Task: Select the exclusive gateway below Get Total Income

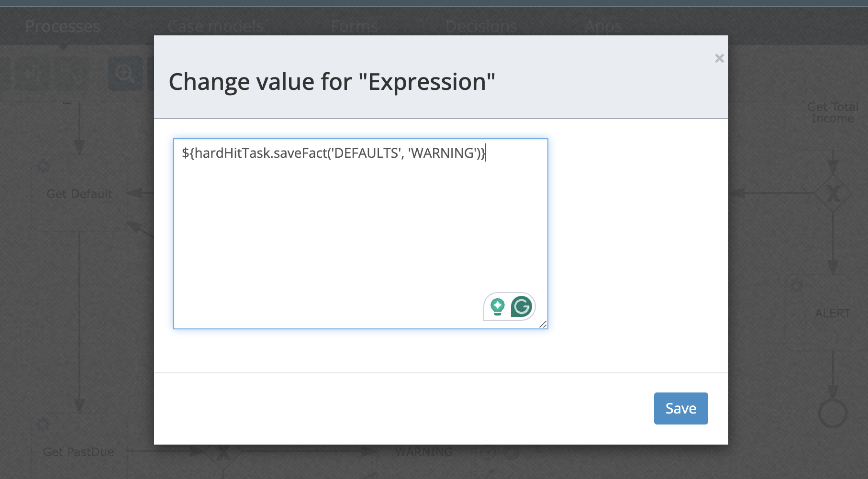Action: tap(833, 194)
